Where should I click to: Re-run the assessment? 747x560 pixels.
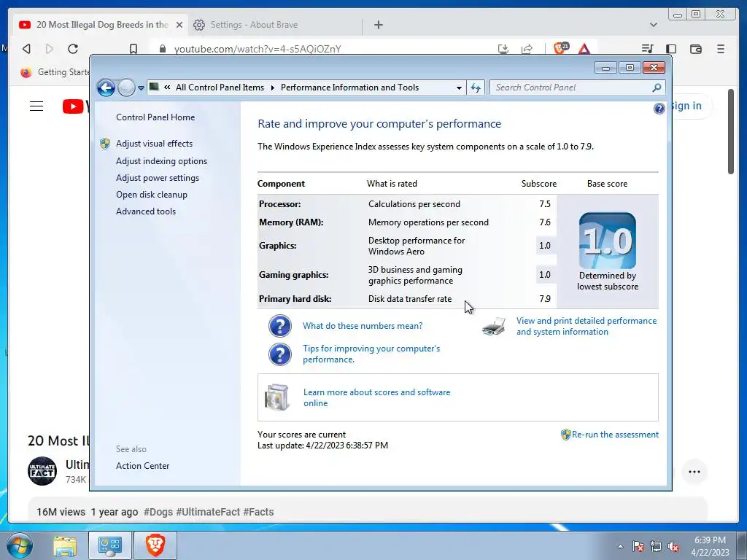coord(615,435)
